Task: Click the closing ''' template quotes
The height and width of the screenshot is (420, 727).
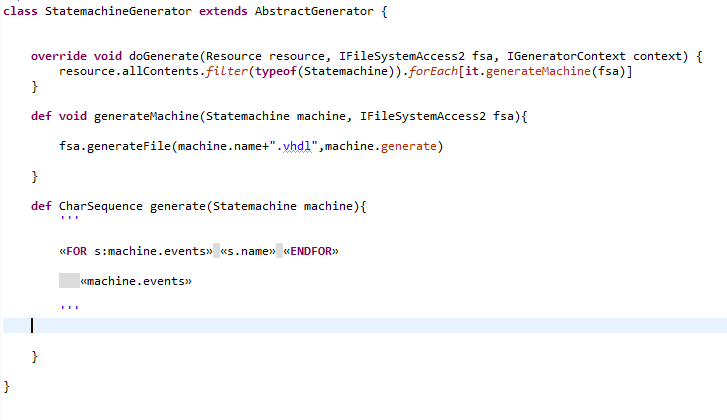Action: (70, 307)
